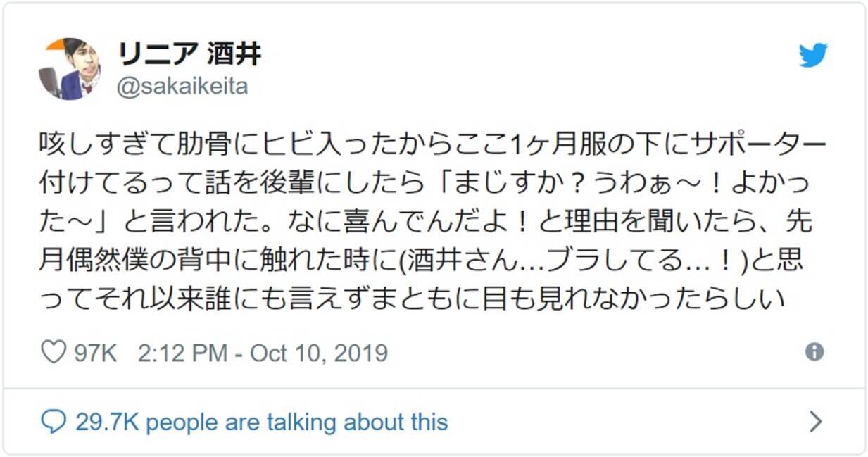
Task: Open the @sakaikeita handle link
Action: click(x=182, y=87)
